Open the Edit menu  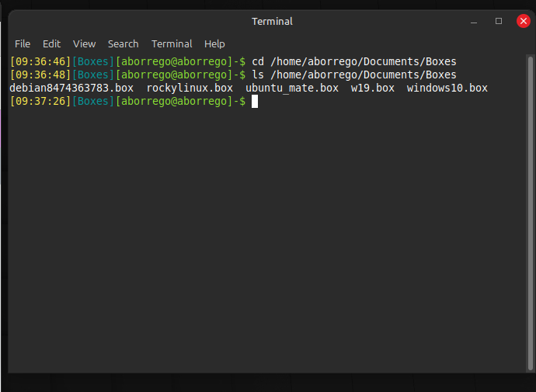[51, 43]
